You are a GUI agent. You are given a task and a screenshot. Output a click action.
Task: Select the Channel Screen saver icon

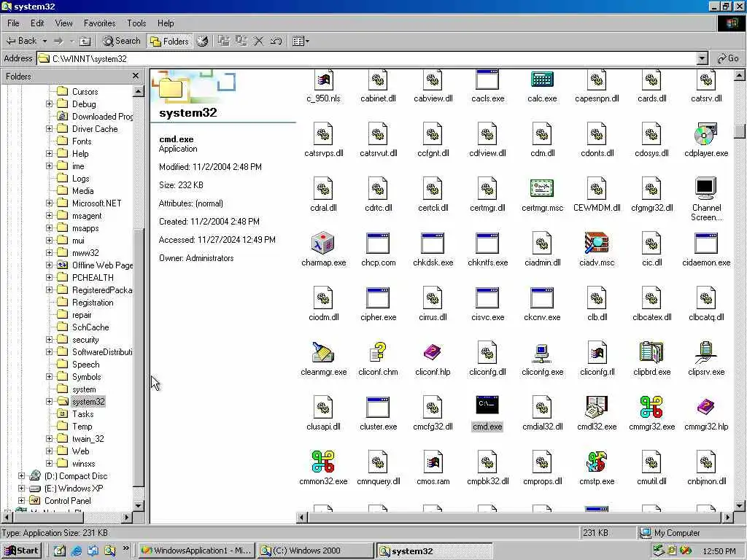[706, 189]
